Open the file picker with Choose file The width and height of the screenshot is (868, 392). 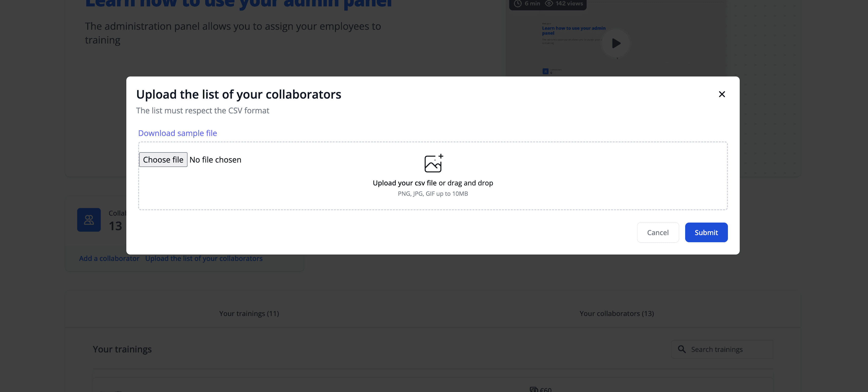click(163, 159)
